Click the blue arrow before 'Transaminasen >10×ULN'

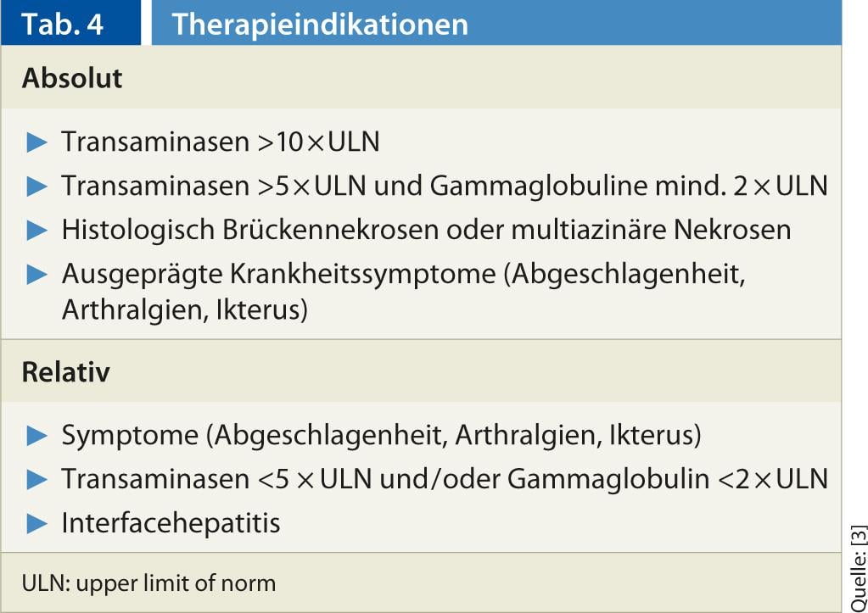[37, 142]
